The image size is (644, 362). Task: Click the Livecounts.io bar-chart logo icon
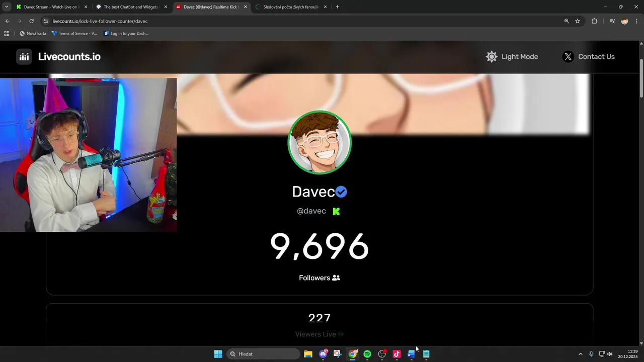coord(24,57)
